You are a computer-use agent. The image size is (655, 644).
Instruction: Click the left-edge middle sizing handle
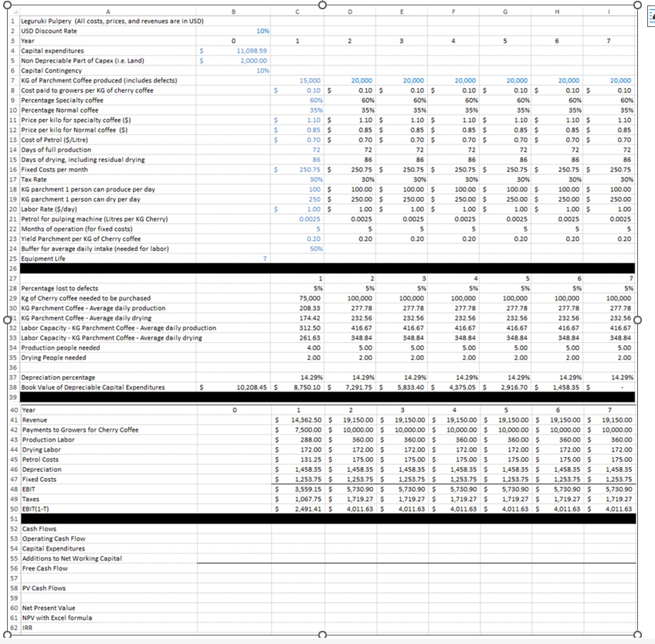[7, 320]
